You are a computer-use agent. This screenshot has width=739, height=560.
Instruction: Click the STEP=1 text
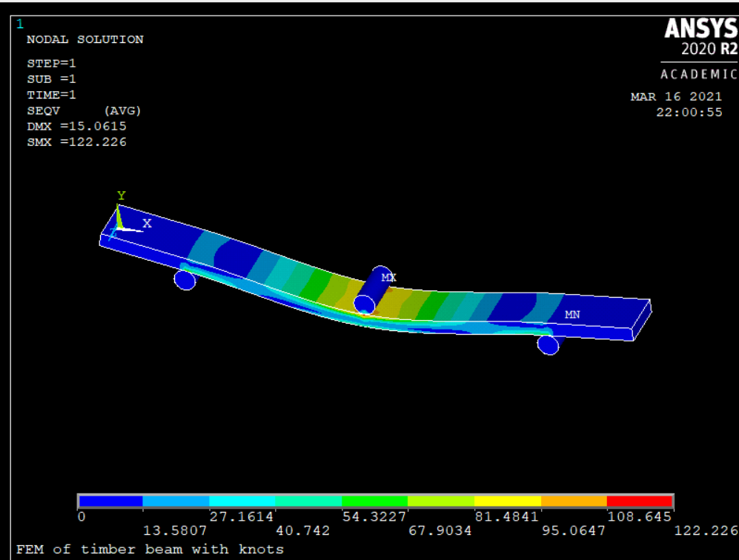(x=51, y=63)
